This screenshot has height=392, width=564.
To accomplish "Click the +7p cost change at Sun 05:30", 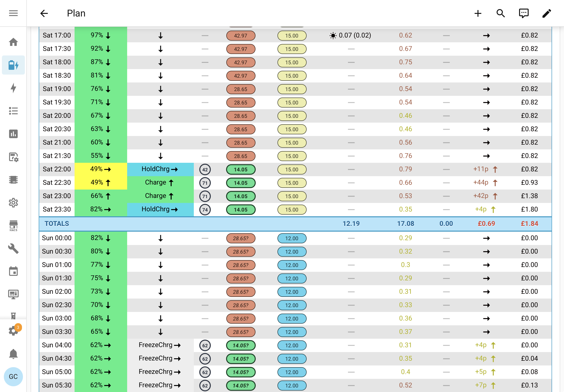I will pos(485,385).
